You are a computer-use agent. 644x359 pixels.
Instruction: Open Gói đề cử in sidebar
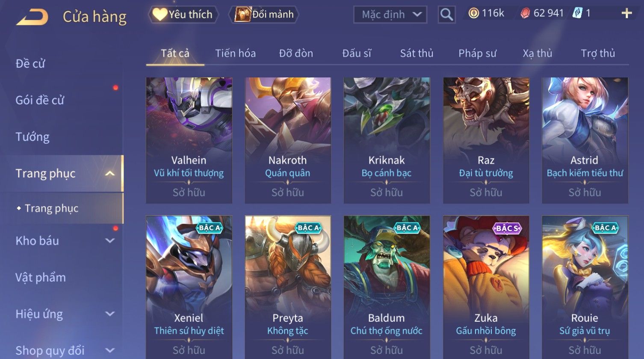[x=40, y=100]
